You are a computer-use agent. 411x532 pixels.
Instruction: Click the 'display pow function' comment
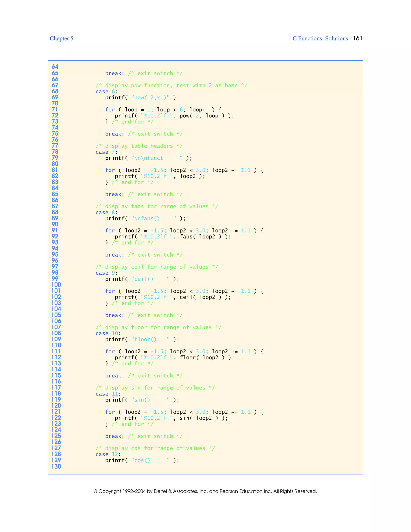pos(171,86)
